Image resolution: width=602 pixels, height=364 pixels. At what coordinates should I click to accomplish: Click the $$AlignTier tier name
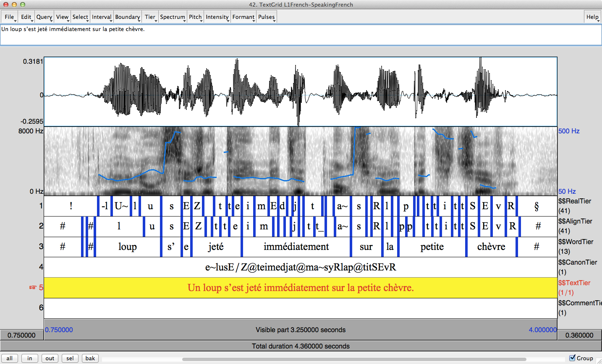click(575, 221)
